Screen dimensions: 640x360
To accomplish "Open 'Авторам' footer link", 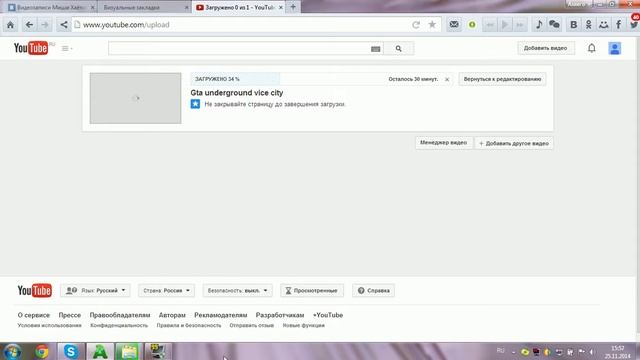I will pyautogui.click(x=172, y=315).
